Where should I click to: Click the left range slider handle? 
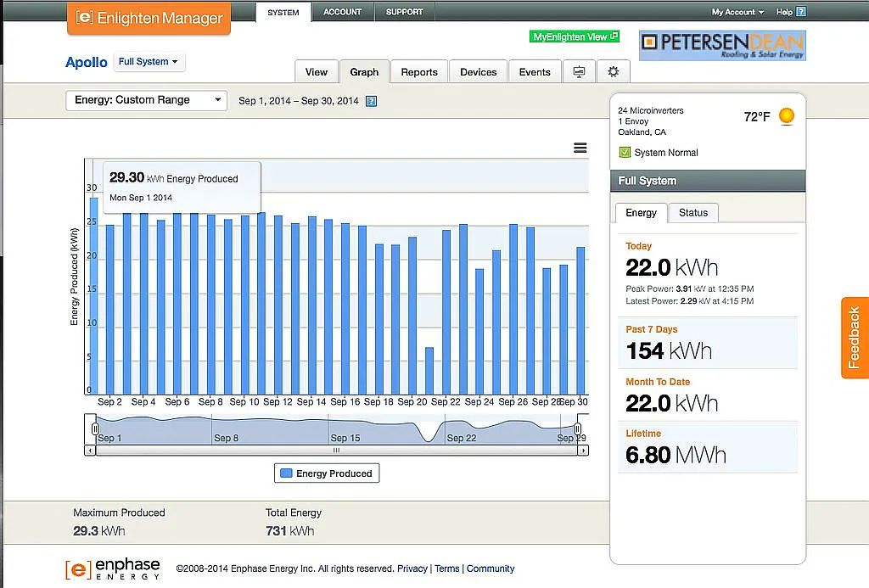[95, 429]
